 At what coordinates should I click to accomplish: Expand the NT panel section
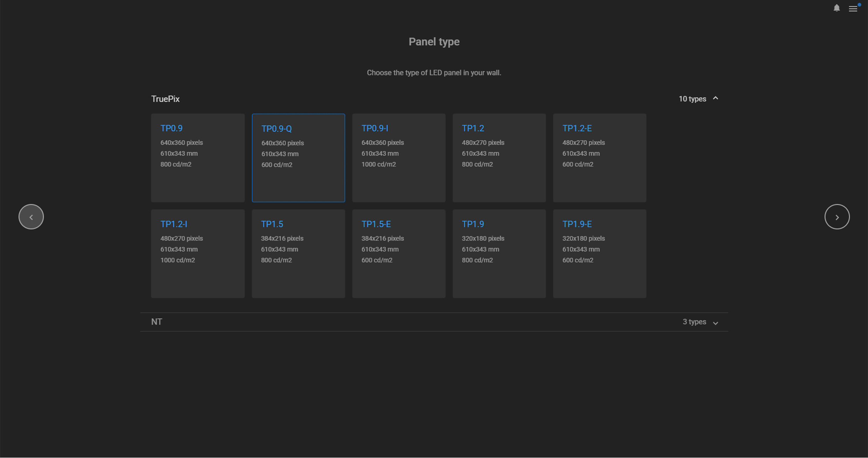click(715, 322)
